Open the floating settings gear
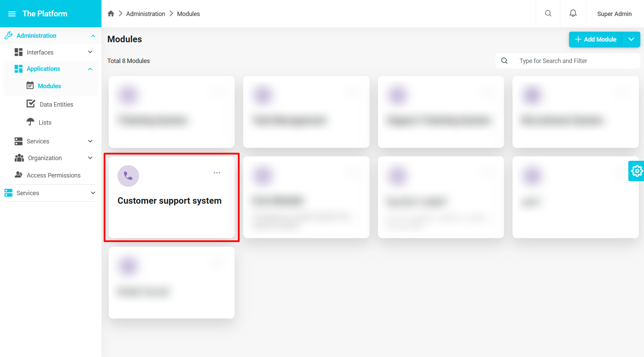Screen dimensions: 644x357 click(x=636, y=171)
